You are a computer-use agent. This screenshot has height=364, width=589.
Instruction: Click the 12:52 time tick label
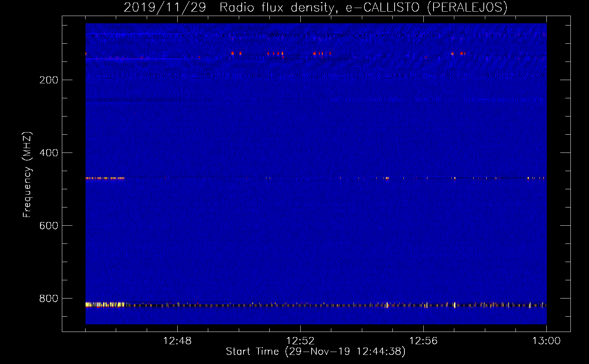300,341
